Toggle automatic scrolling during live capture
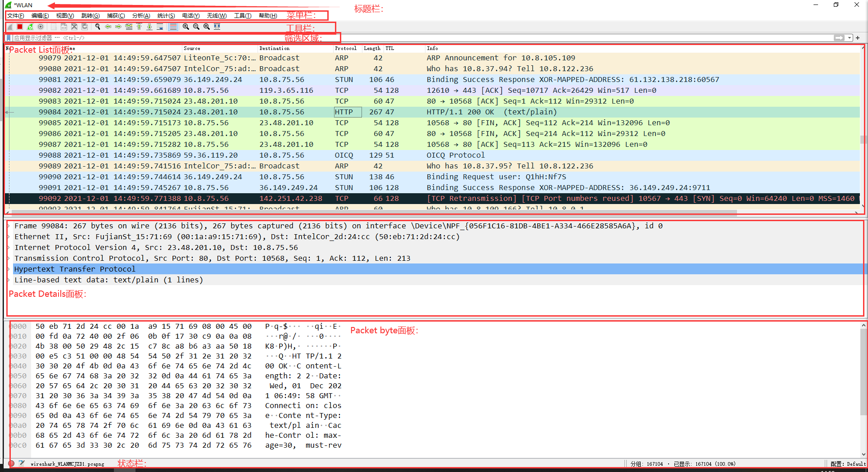Screen dimensions: 868x472 pyautogui.click(x=160, y=27)
